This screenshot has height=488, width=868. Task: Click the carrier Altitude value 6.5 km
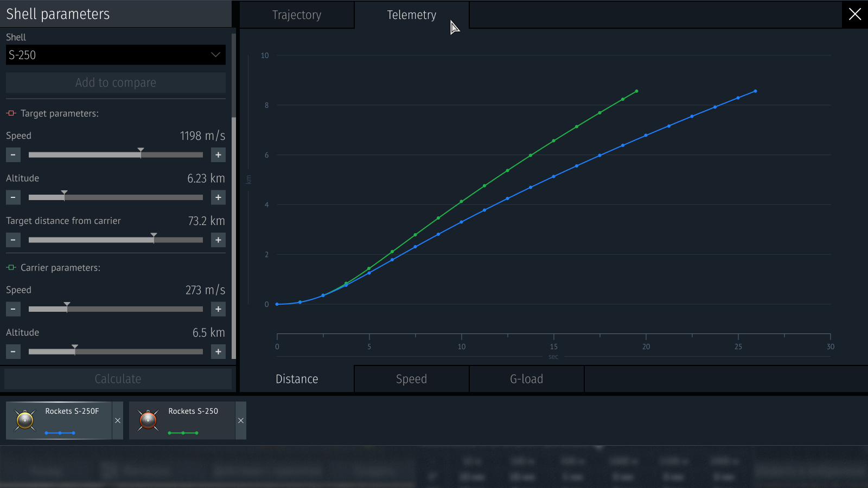[x=209, y=332]
